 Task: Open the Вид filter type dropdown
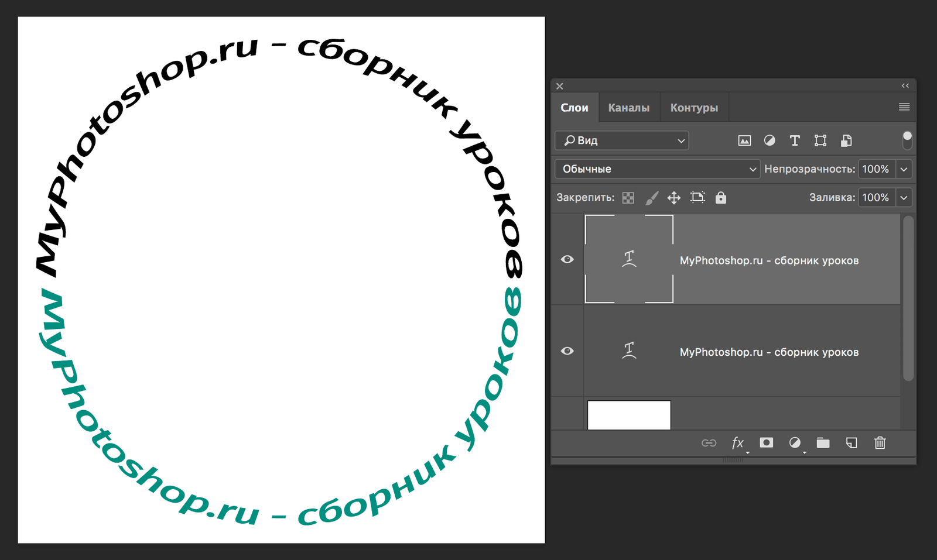[622, 140]
